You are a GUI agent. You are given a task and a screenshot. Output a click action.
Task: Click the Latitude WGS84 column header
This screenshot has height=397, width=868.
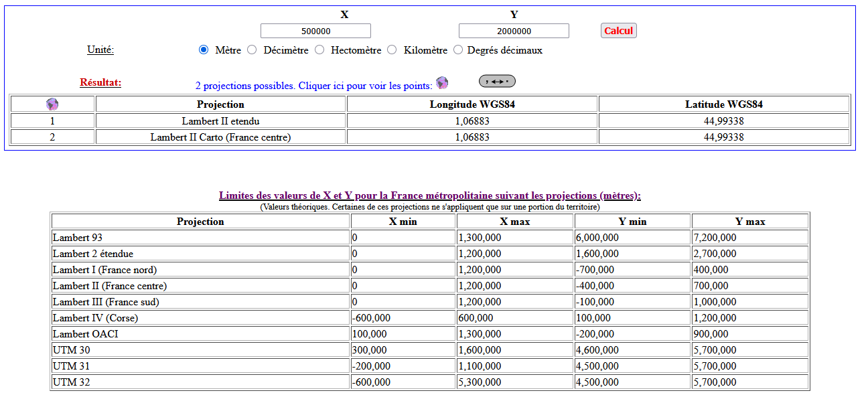click(x=723, y=104)
